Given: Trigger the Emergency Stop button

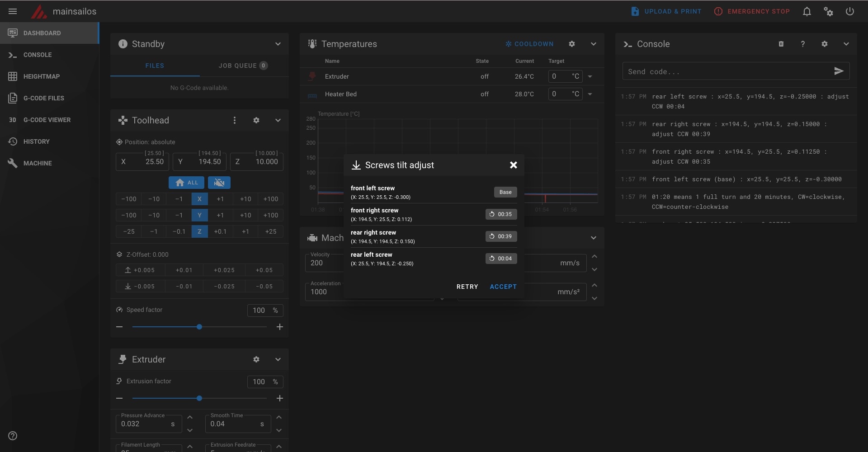Looking at the screenshot, I should coord(752,11).
